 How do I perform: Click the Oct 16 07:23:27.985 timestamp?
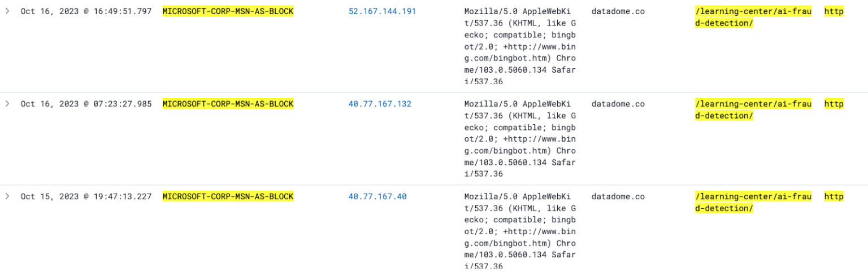86,104
